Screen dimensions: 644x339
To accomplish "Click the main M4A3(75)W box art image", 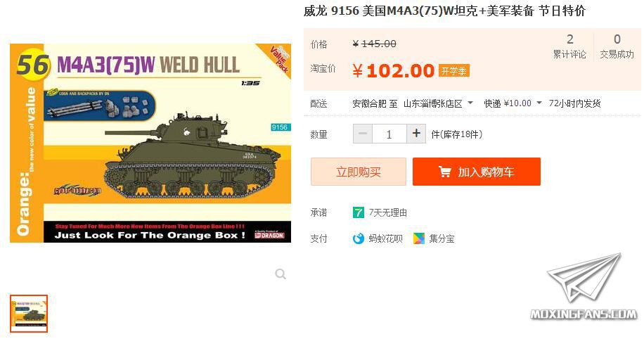I will point(150,143).
